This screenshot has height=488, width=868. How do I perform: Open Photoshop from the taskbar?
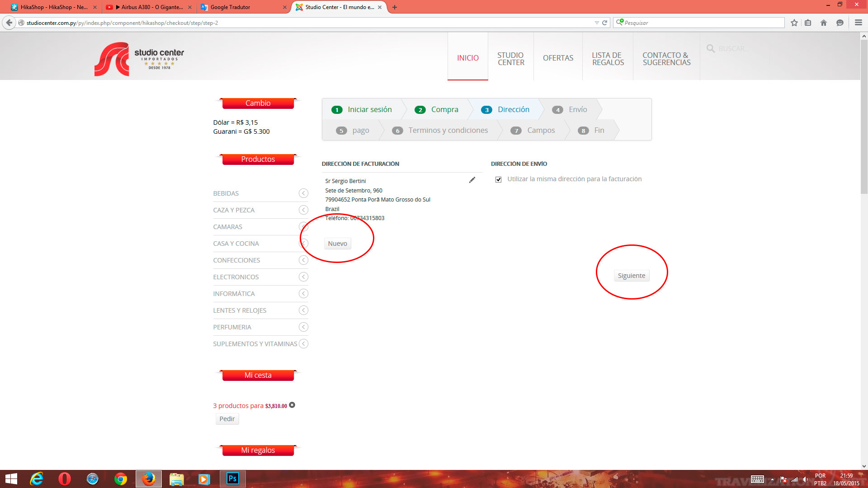coord(233,479)
